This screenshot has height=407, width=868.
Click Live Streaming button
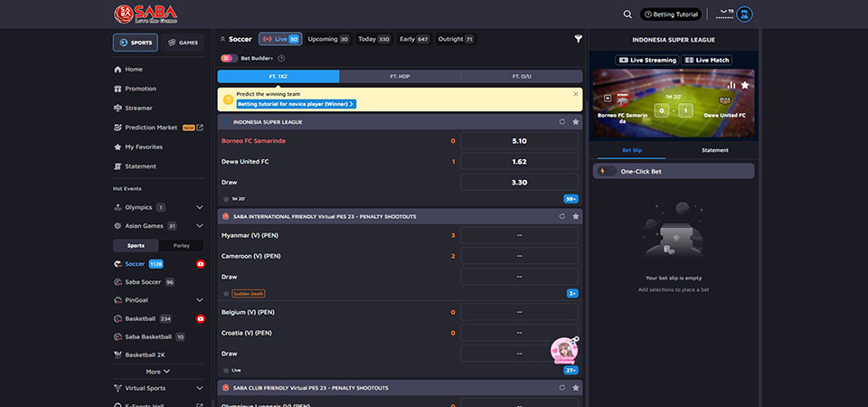(647, 60)
